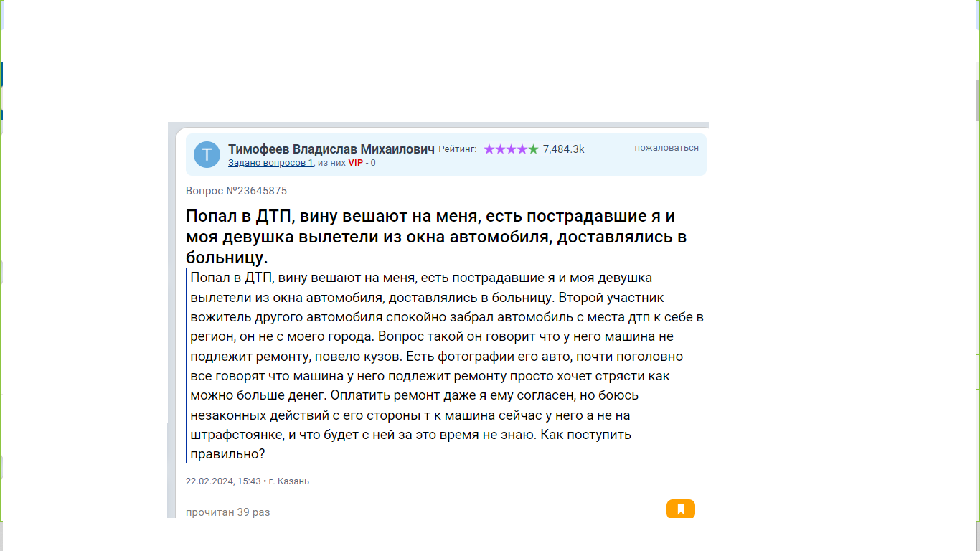Click the second purple rating star
This screenshot has width=980, height=551.
click(501, 149)
